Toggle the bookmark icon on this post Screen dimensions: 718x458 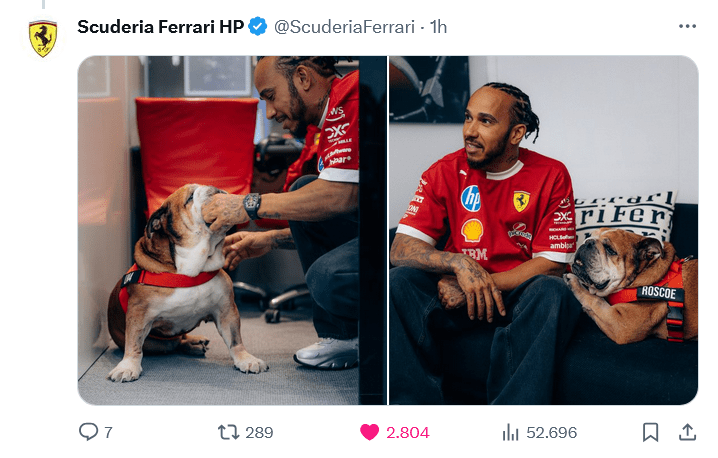tap(650, 432)
